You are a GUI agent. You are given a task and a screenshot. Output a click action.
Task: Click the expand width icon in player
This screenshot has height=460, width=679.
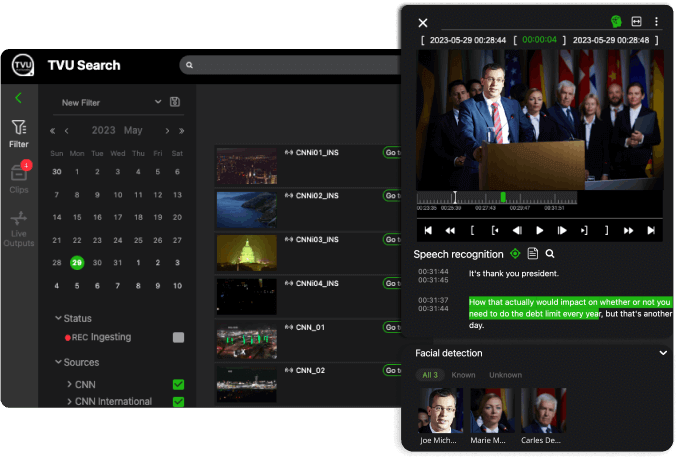click(x=636, y=21)
